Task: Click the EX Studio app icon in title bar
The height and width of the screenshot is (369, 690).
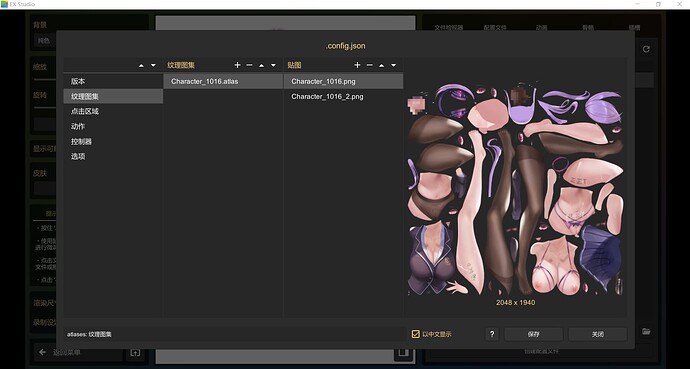Action: [4, 4]
